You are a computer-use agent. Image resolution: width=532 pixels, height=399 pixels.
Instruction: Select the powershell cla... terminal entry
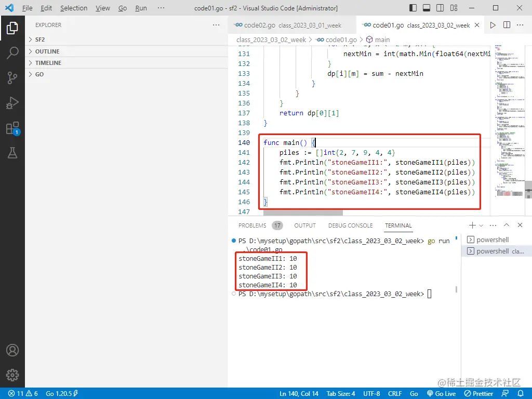(x=497, y=251)
